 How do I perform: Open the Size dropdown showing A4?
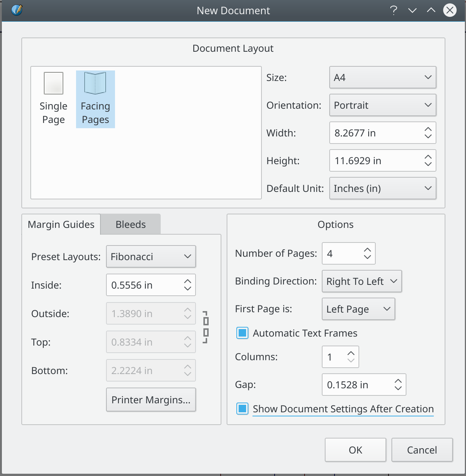(382, 78)
